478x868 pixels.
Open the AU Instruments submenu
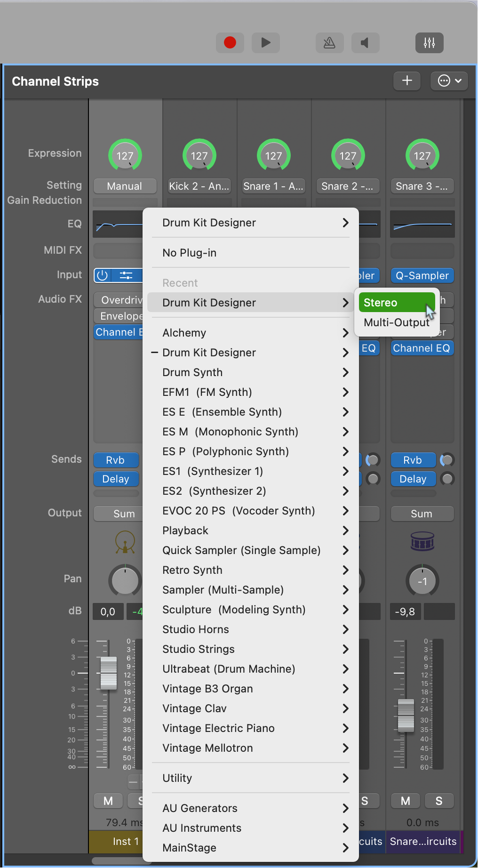[251, 828]
